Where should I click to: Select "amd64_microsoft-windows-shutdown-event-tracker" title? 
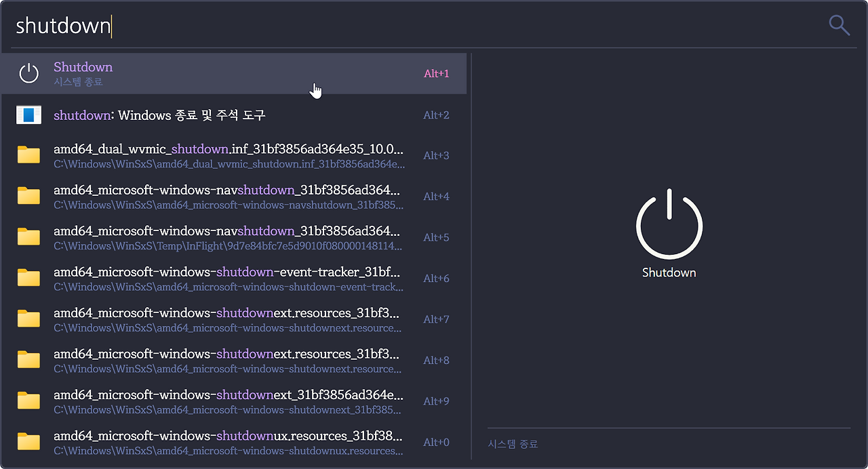tap(226, 272)
